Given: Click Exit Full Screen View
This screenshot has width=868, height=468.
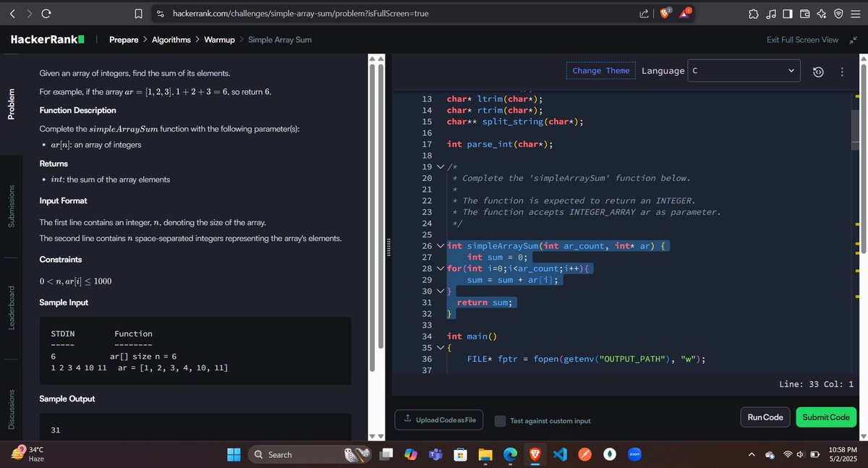Looking at the screenshot, I should click(x=802, y=40).
